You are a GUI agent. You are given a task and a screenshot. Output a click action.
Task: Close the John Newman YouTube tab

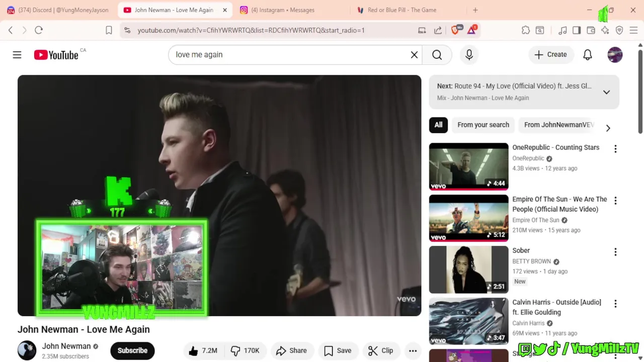[225, 10]
